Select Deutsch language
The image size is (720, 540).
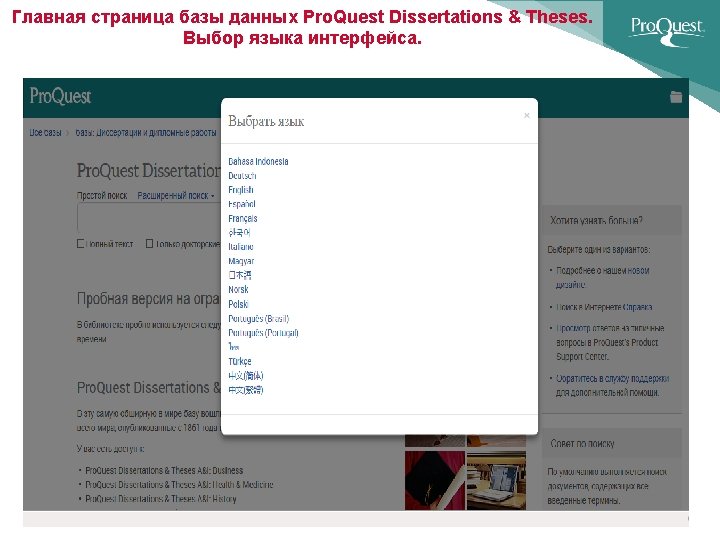[242, 175]
